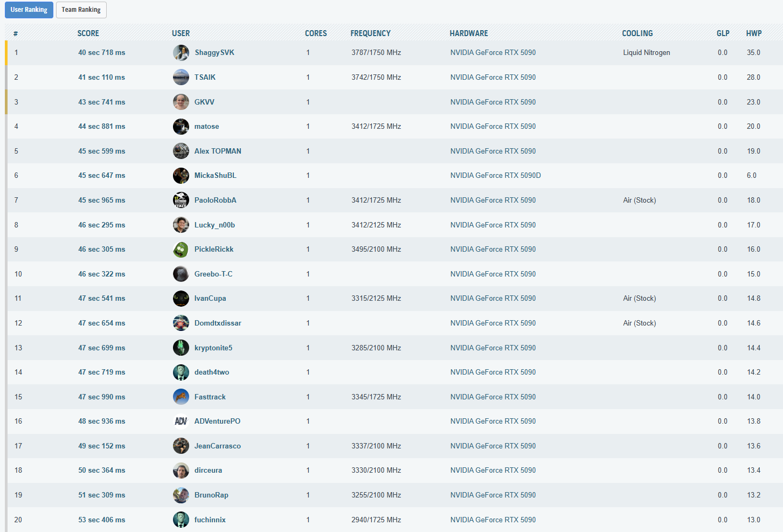The height and width of the screenshot is (532, 783).
Task: Switch to the Team Ranking tab
Action: click(81, 10)
